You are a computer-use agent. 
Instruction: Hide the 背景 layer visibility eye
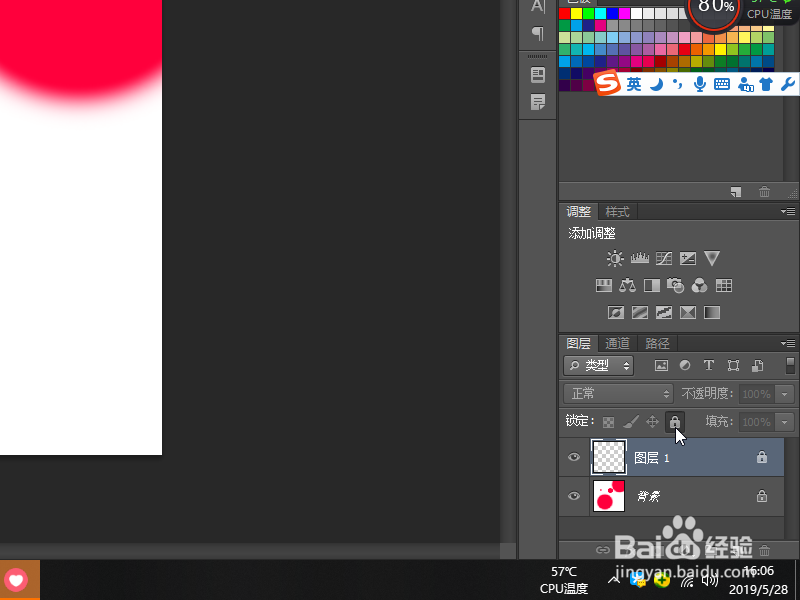(574, 495)
